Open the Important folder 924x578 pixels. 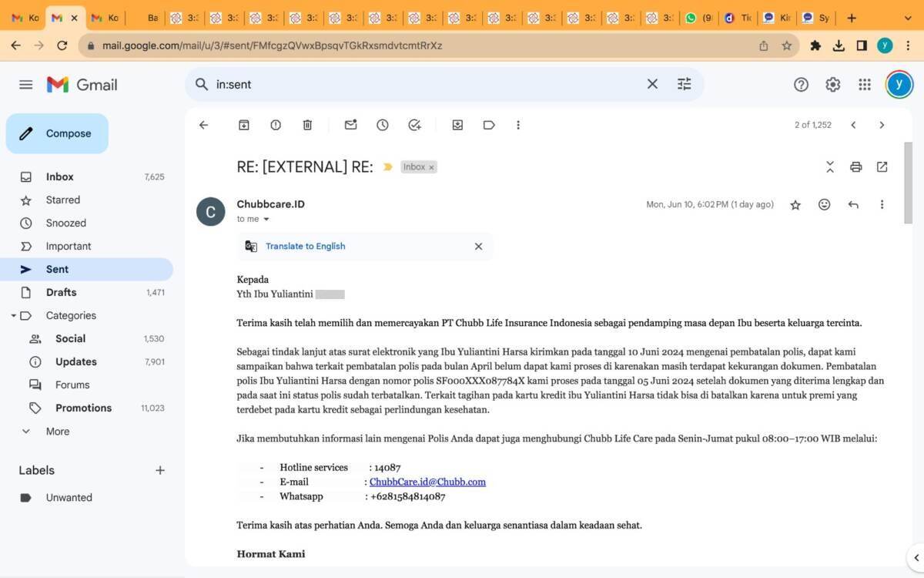coord(86,246)
